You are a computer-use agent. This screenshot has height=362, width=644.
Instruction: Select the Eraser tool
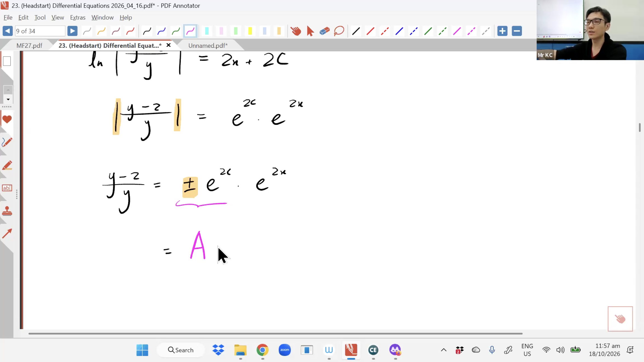pyautogui.click(x=324, y=31)
